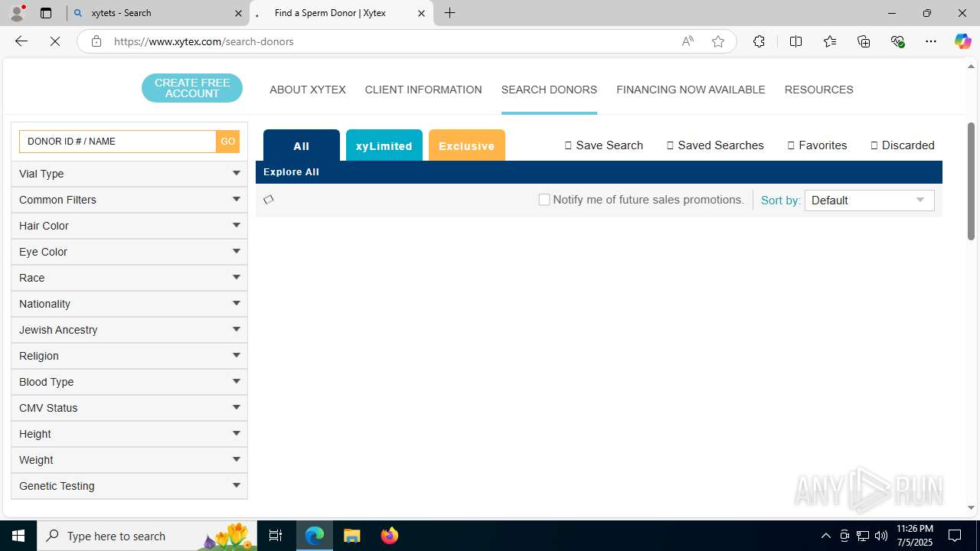Image resolution: width=980 pixels, height=551 pixels.
Task: Expand the Religion filter
Action: click(x=129, y=356)
